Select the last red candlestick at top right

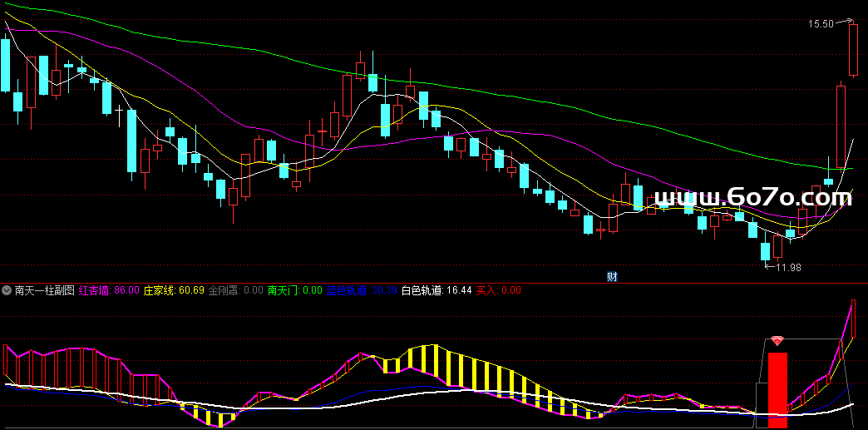[853, 50]
